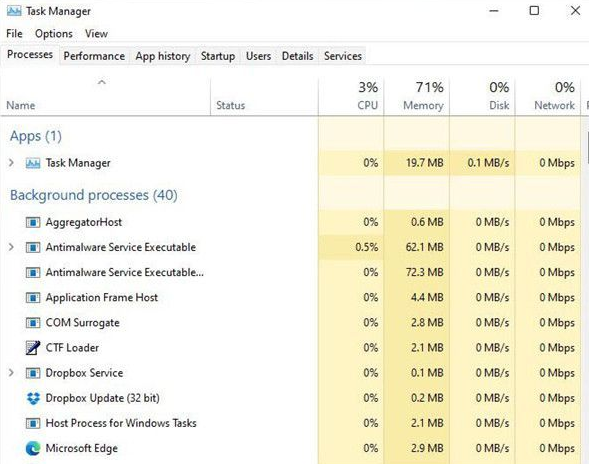Open the Startup tab
This screenshot has width=589, height=464.
tap(218, 56)
